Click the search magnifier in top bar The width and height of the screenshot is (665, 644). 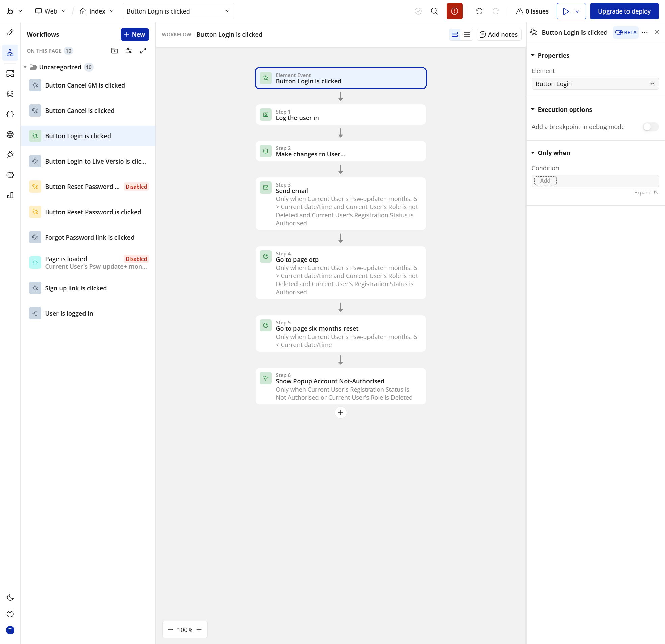[434, 11]
